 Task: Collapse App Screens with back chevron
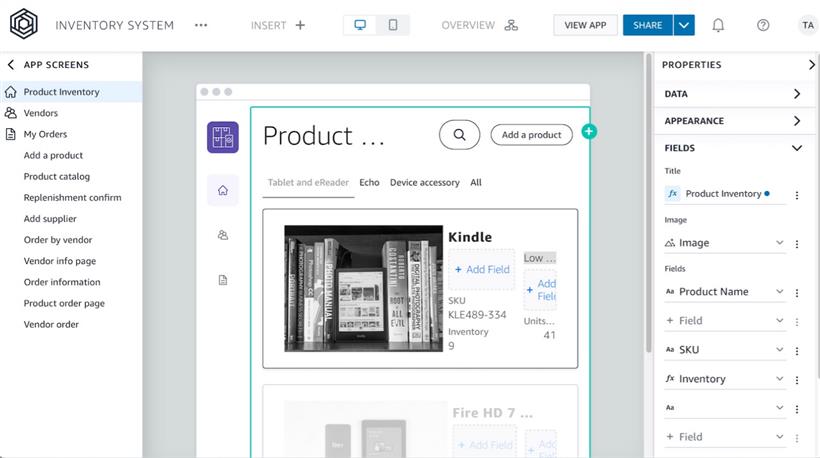(x=10, y=65)
